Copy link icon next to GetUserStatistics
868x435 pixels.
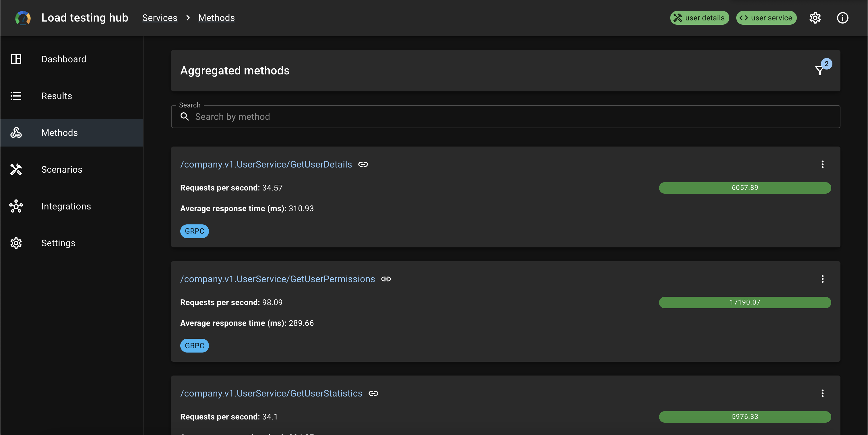pyautogui.click(x=373, y=393)
